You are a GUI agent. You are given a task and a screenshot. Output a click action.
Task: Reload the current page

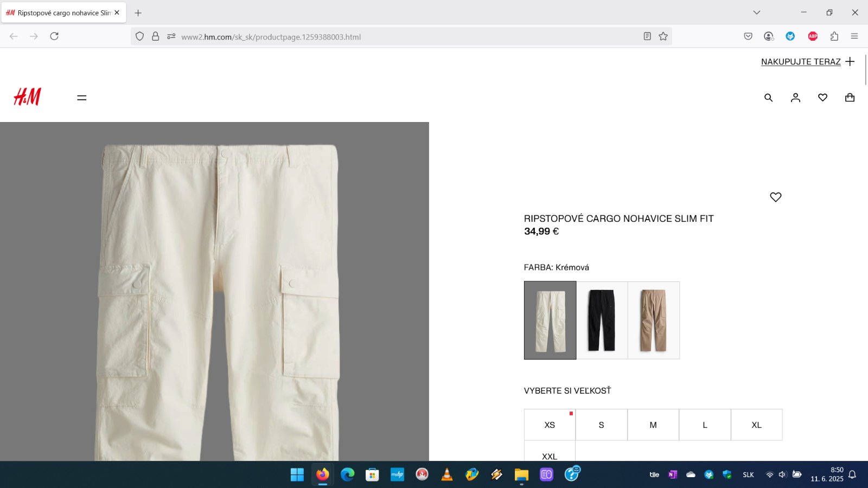(54, 36)
